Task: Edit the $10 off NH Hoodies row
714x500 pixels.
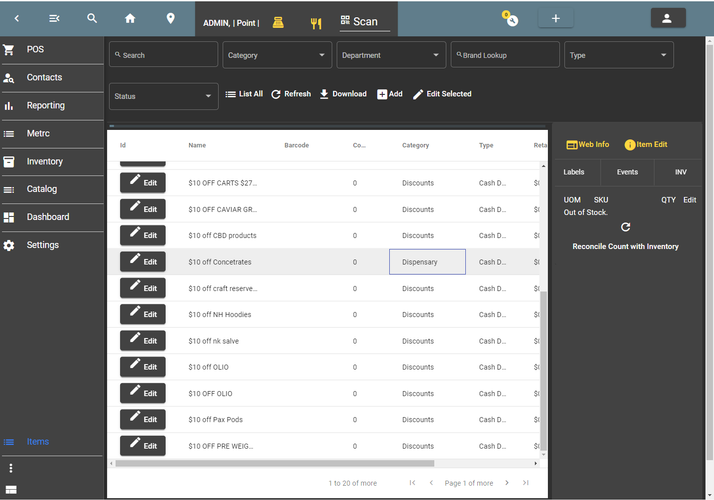Action: [x=143, y=314]
